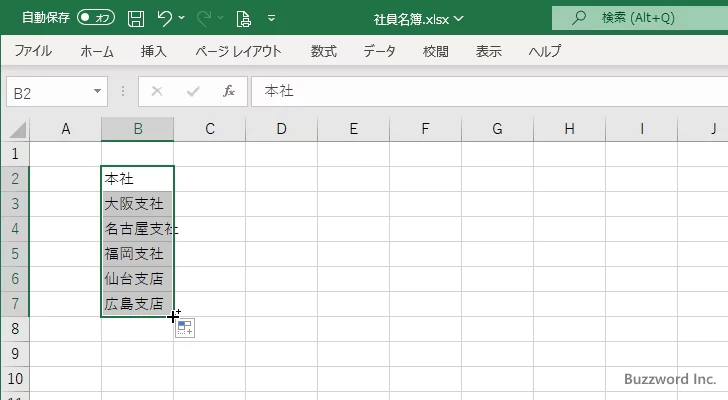Switch to the 校閲 tab
This screenshot has width=728, height=400.
pos(436,51)
